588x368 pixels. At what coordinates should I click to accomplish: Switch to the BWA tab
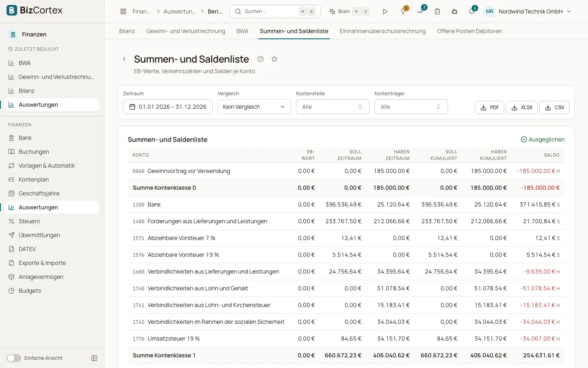pyautogui.click(x=242, y=31)
